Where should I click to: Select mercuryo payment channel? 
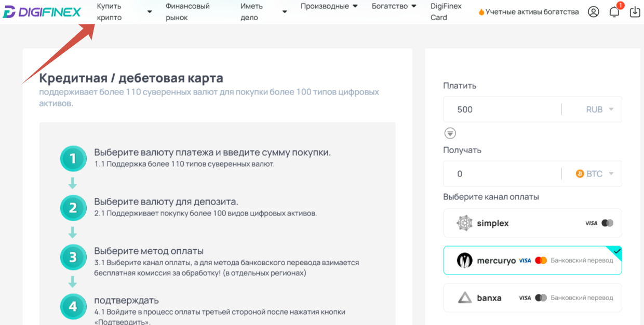532,261
